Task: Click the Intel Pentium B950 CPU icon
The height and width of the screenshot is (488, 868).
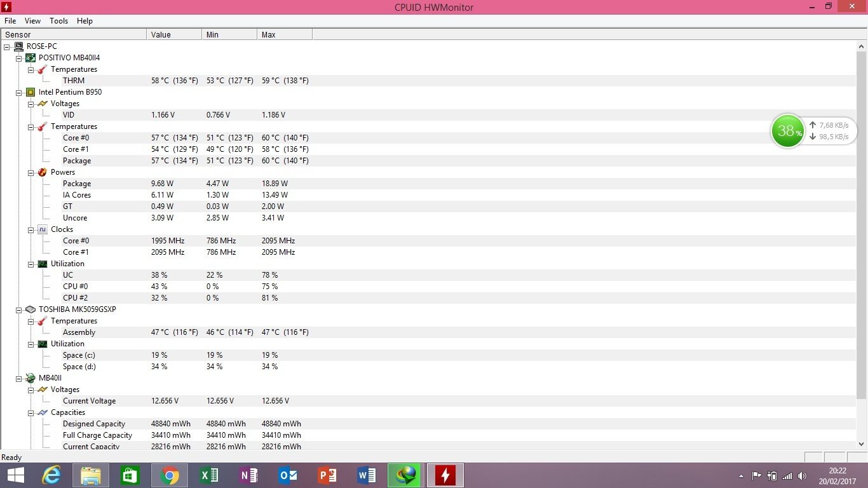Action: coord(30,92)
